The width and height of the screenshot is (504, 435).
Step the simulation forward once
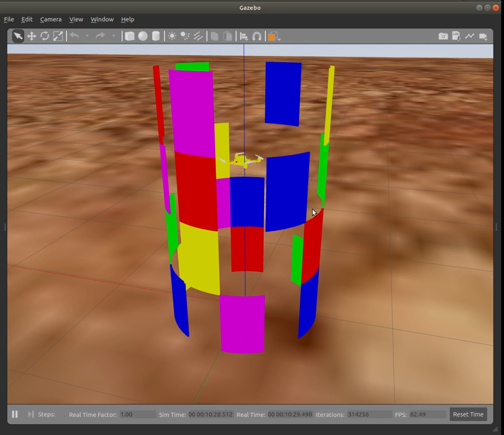click(31, 414)
